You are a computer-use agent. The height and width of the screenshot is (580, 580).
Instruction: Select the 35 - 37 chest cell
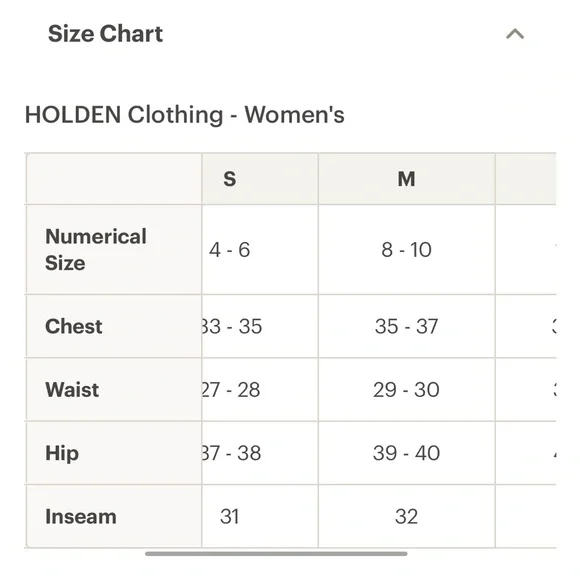pyautogui.click(x=407, y=326)
